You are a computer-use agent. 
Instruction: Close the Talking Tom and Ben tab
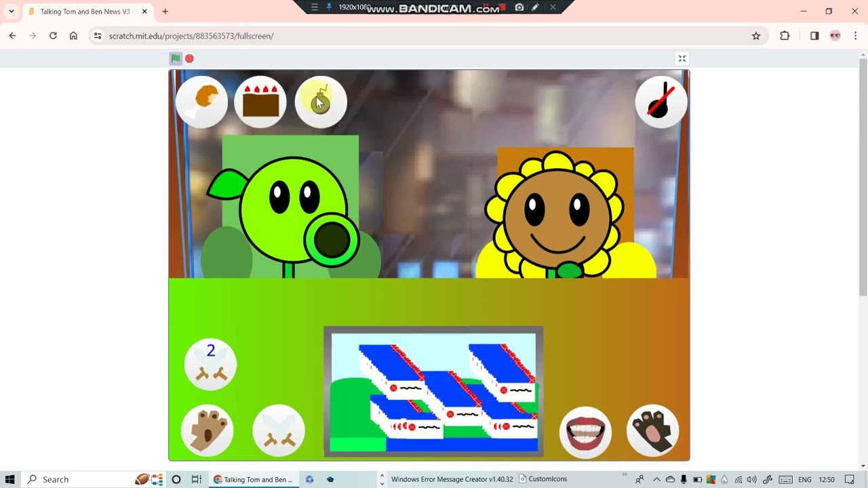(144, 12)
